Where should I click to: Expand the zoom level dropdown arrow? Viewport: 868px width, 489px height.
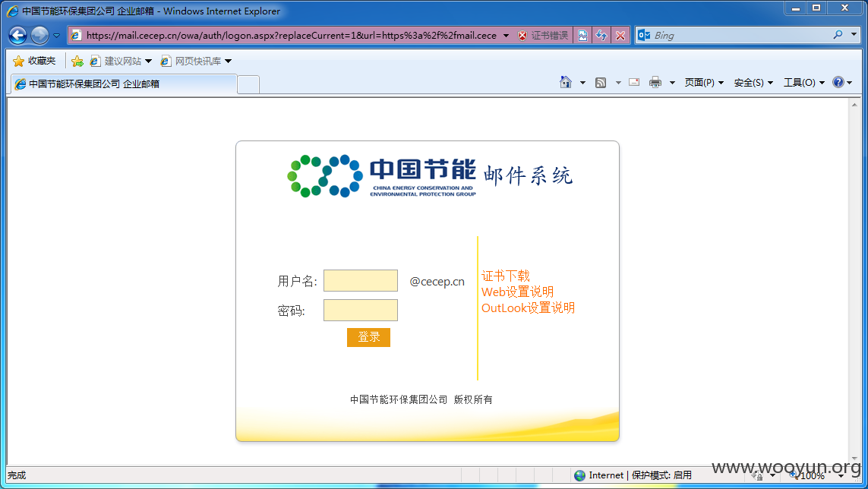[x=841, y=475]
